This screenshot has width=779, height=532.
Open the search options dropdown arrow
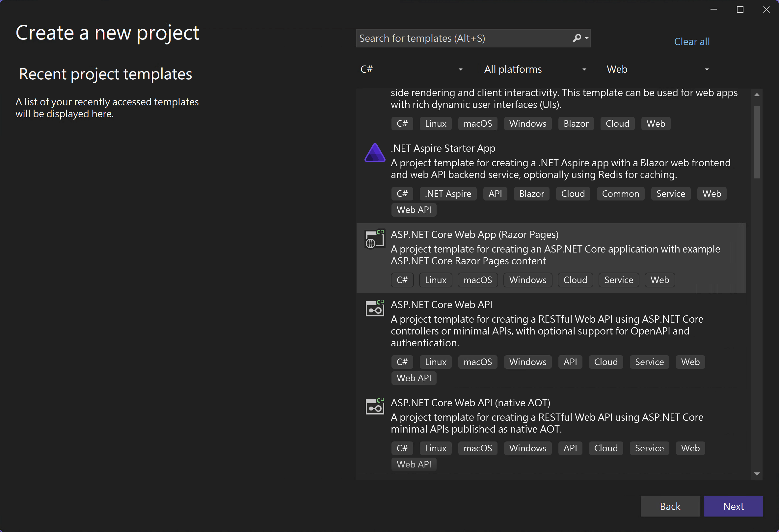tap(587, 38)
